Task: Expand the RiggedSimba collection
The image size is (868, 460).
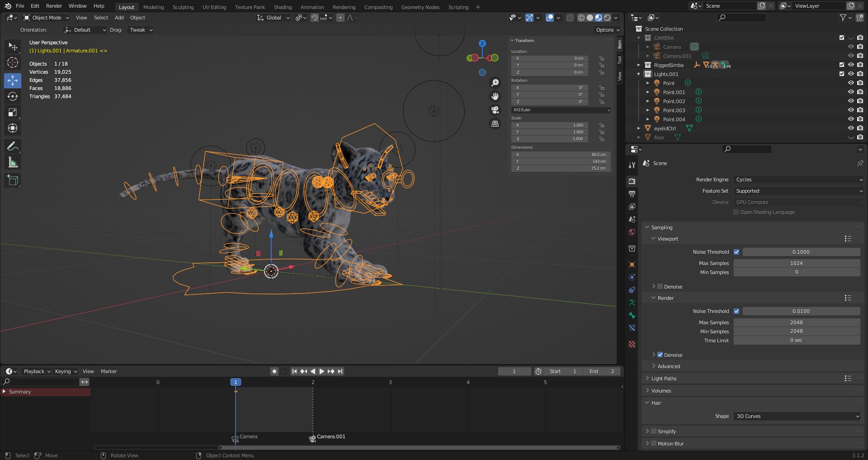Action: click(x=639, y=65)
